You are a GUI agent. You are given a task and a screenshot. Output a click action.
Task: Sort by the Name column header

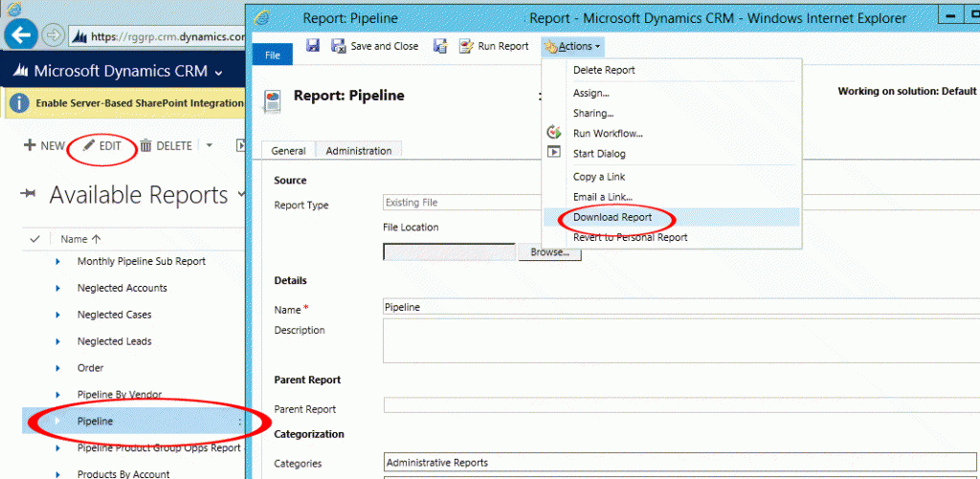81,239
